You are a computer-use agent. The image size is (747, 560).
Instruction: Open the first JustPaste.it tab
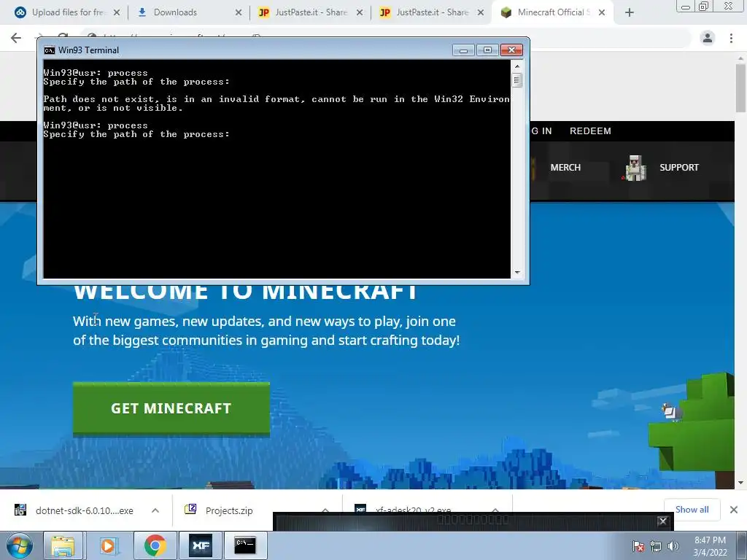(310, 12)
